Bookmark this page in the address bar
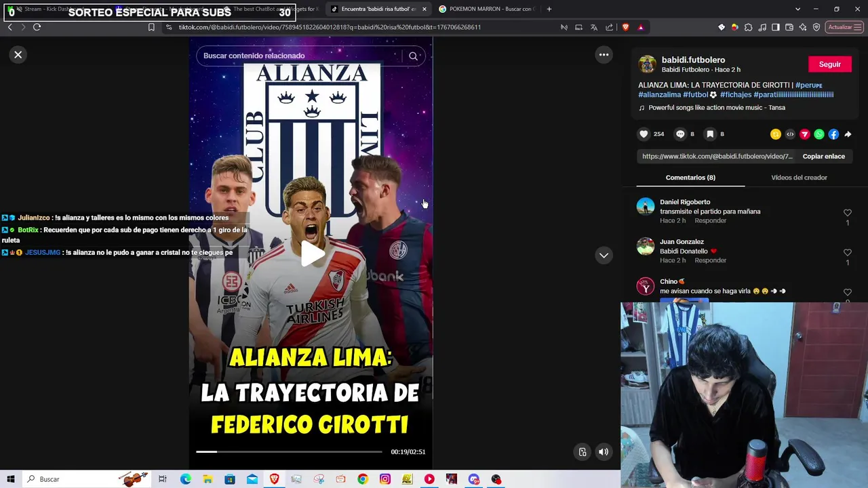 [151, 27]
